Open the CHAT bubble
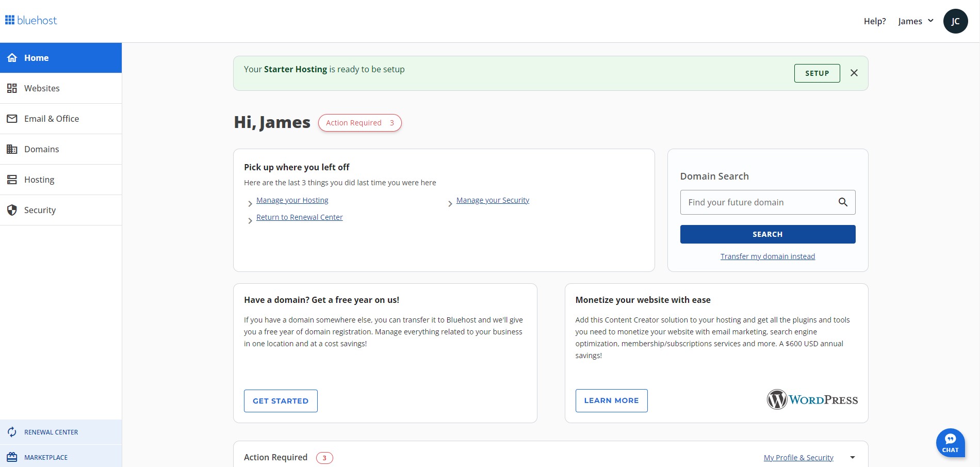The height and width of the screenshot is (467, 980). click(950, 443)
